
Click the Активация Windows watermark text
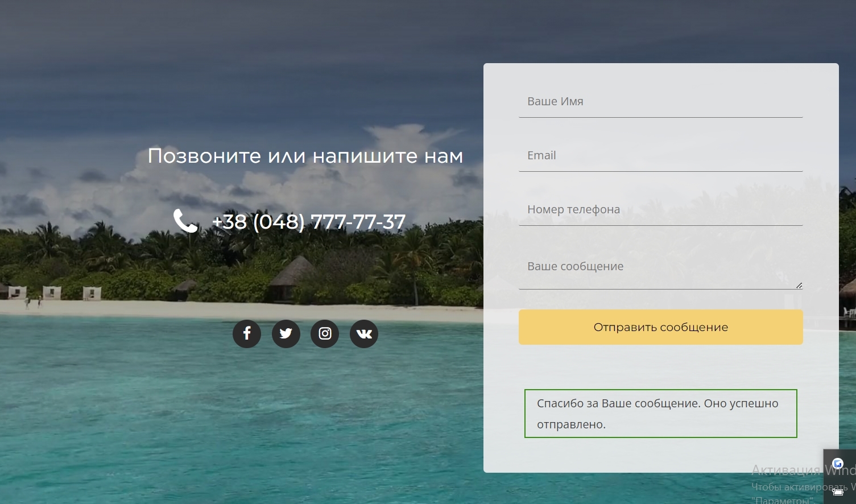[x=804, y=470]
